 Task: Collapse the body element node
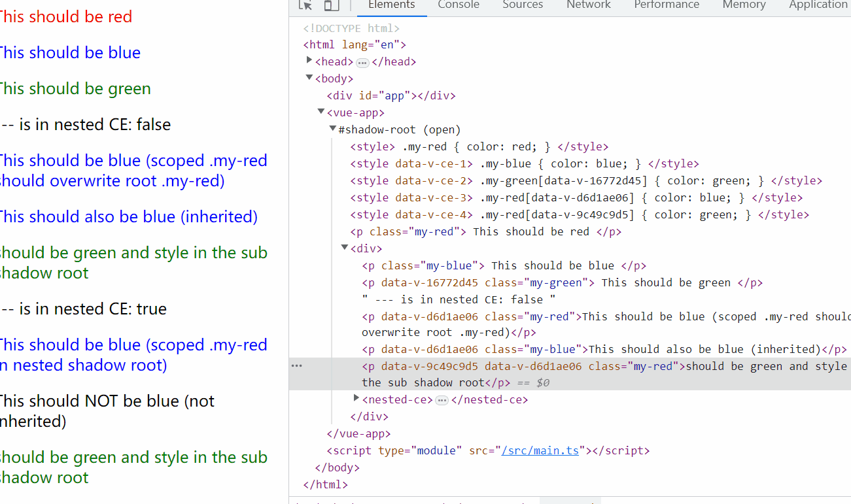[x=309, y=76]
